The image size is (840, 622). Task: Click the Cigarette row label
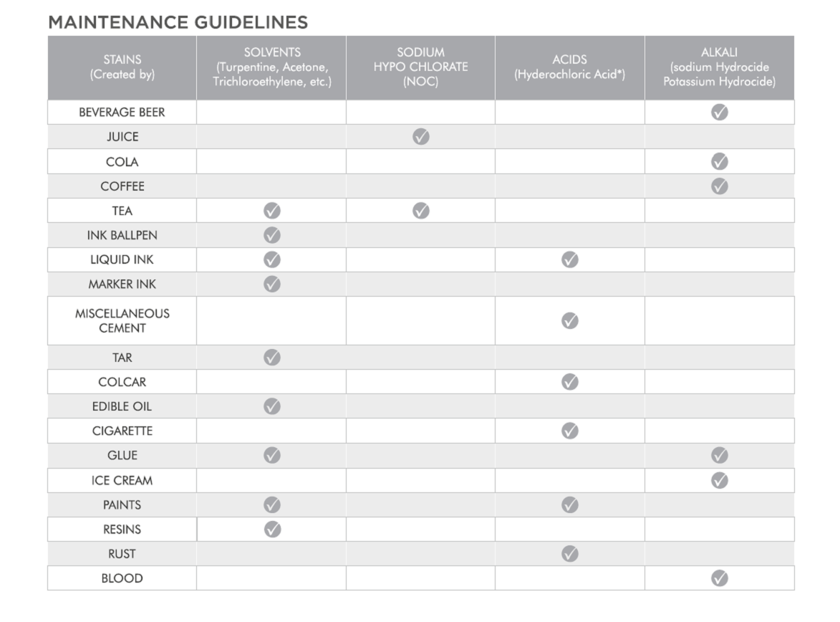[122, 431]
